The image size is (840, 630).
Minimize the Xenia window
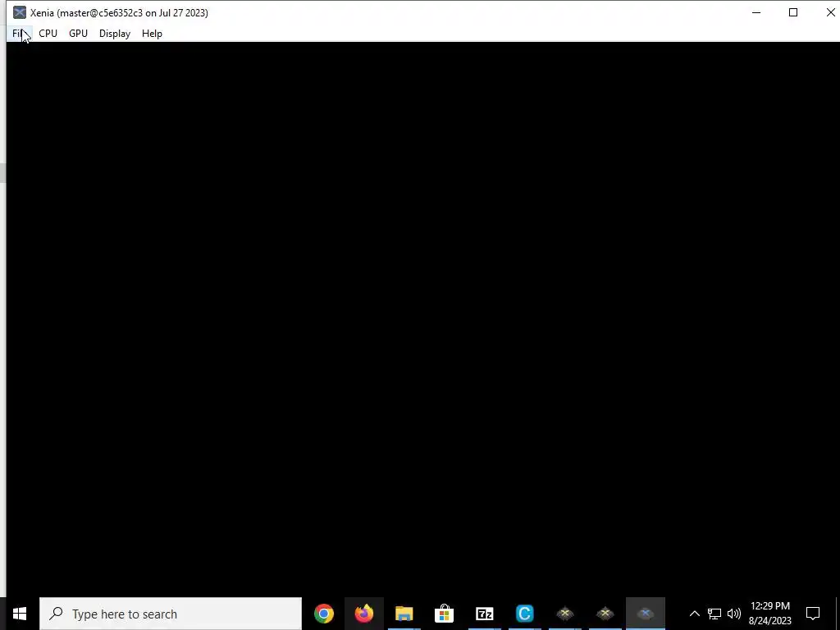[756, 12]
